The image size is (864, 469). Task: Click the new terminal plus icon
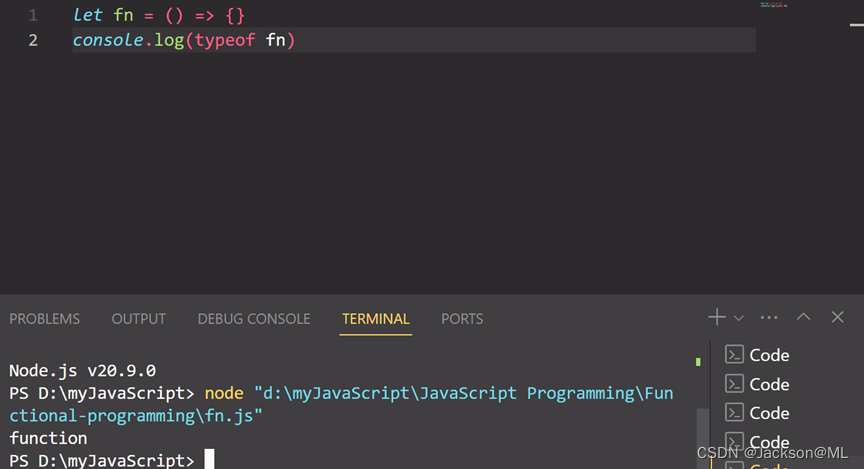(x=716, y=317)
